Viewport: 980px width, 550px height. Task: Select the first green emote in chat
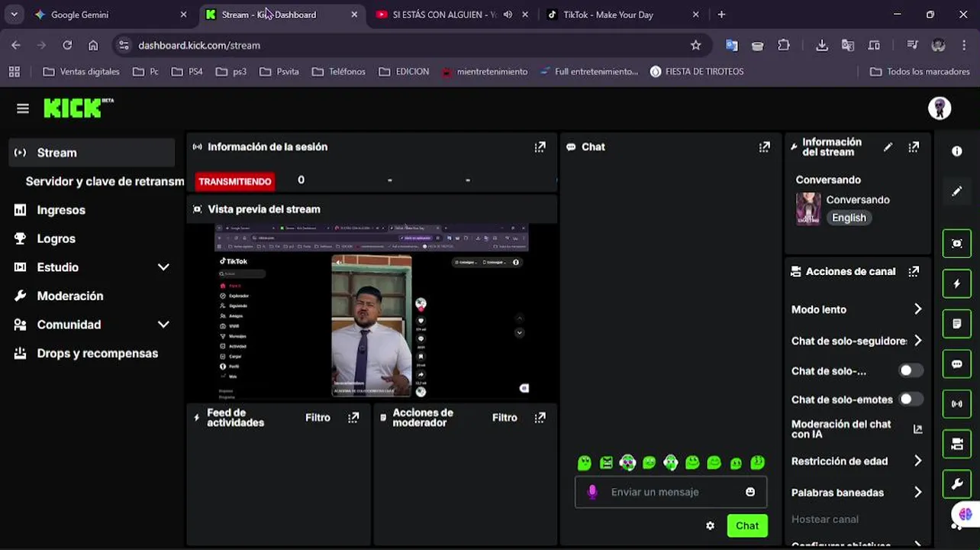click(585, 463)
